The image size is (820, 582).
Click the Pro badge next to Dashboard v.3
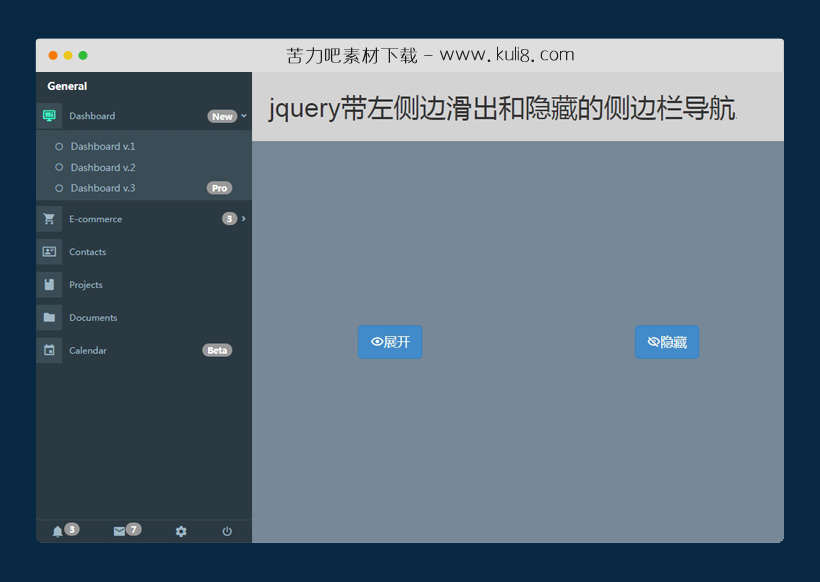coord(219,188)
